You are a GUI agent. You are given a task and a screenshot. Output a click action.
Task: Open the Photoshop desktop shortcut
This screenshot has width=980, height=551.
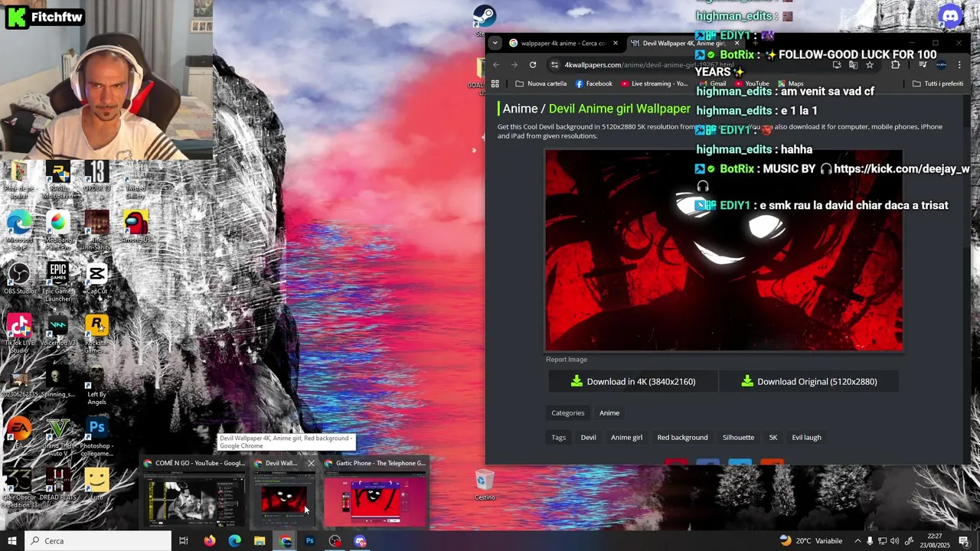[x=96, y=436]
